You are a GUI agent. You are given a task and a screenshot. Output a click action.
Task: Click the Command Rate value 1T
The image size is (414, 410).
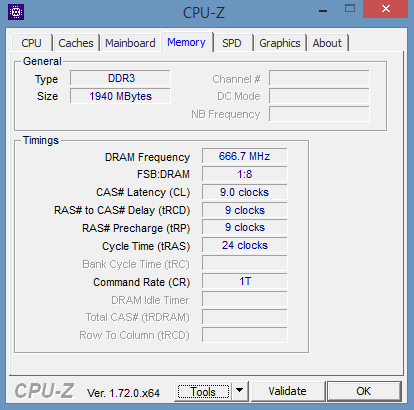coord(245,281)
